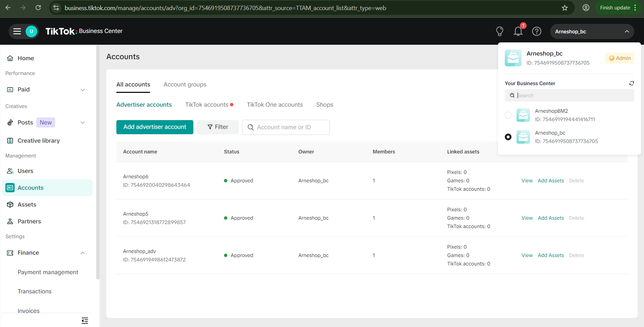The height and width of the screenshot is (327, 644).
Task: Switch to the Account groups tab
Action: pos(185,85)
